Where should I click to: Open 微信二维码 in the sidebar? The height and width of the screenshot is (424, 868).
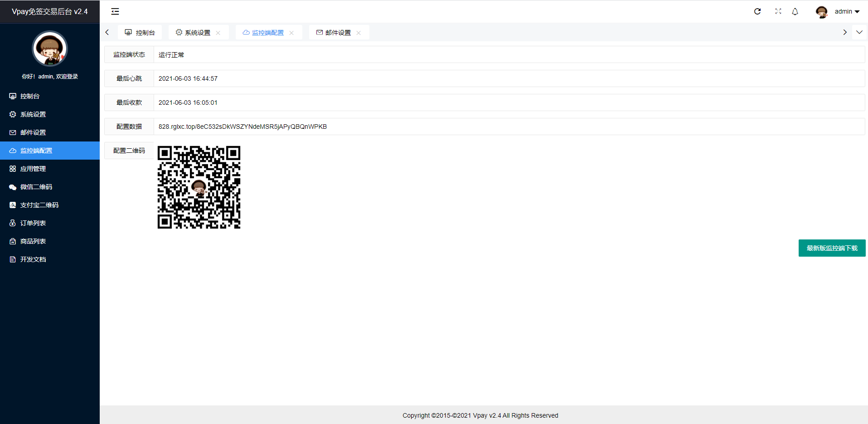pyautogui.click(x=36, y=187)
